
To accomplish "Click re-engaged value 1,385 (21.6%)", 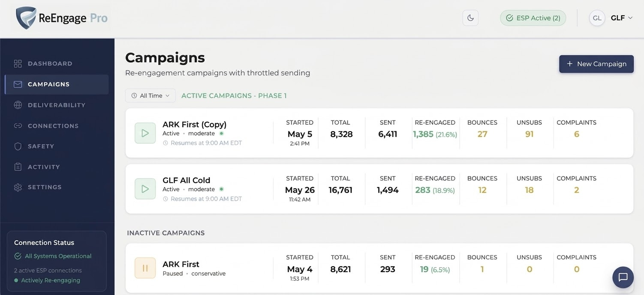I will [x=435, y=134].
